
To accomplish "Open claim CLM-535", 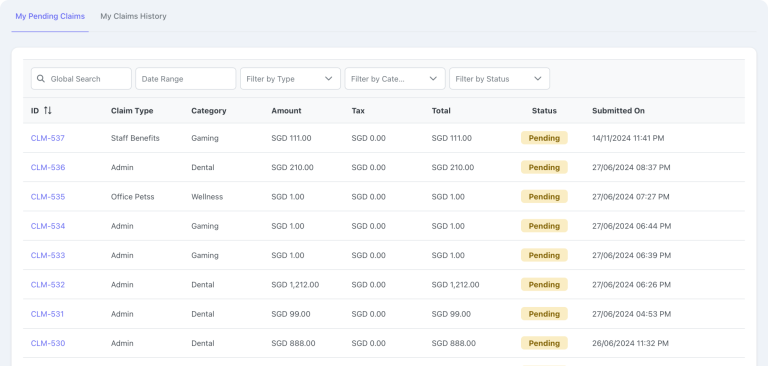I will [x=48, y=197].
